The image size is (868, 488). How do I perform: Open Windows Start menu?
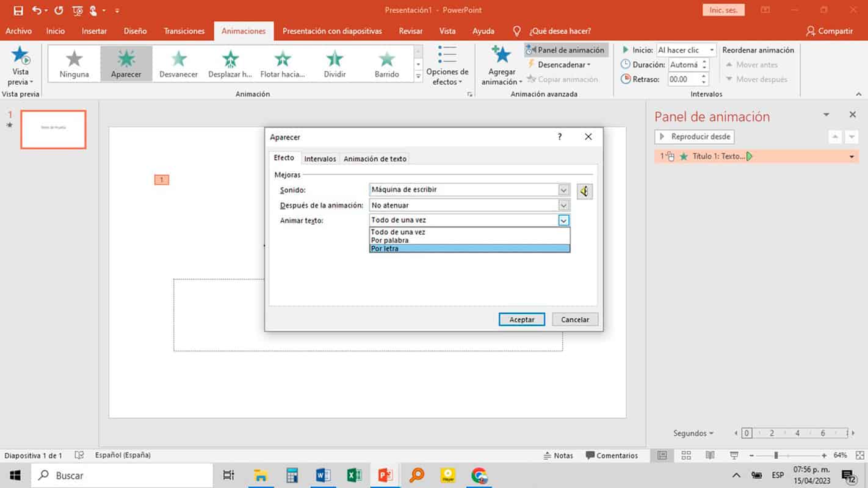15,475
